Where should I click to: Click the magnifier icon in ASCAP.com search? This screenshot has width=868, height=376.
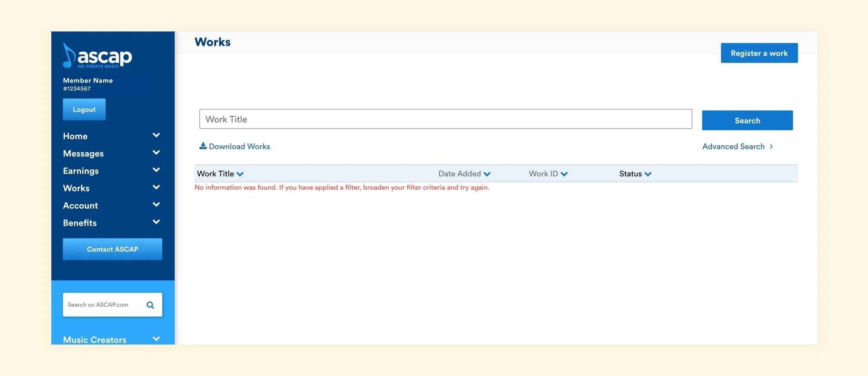point(150,305)
